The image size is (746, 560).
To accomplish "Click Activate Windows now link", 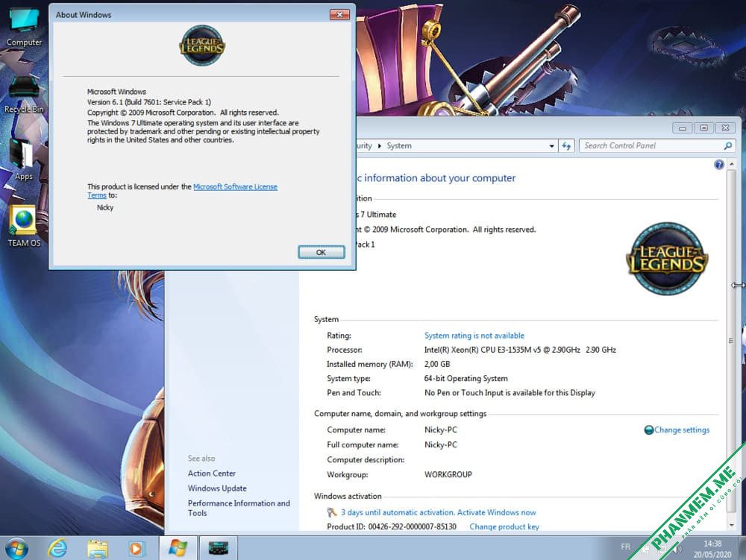I will (x=496, y=512).
